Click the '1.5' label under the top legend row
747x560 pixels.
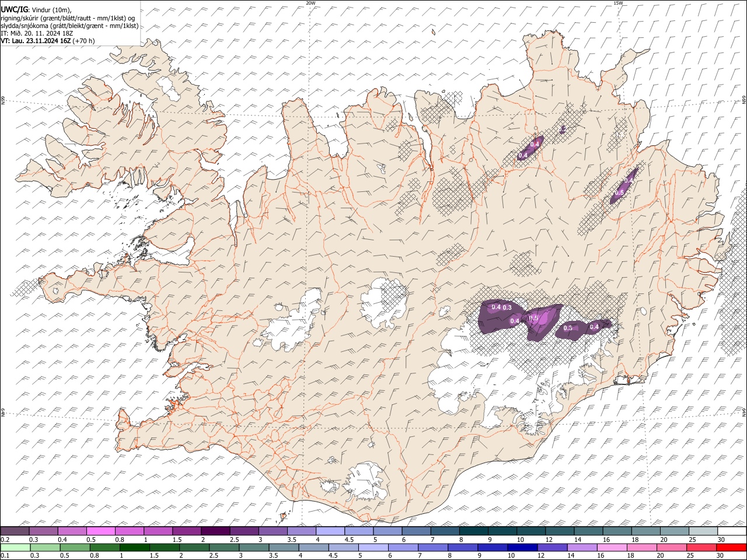click(176, 540)
